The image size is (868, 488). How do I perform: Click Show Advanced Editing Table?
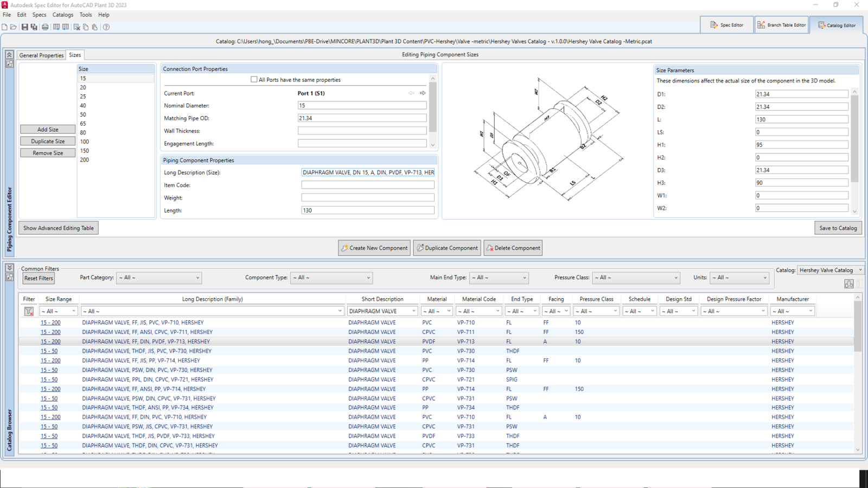coord(59,228)
